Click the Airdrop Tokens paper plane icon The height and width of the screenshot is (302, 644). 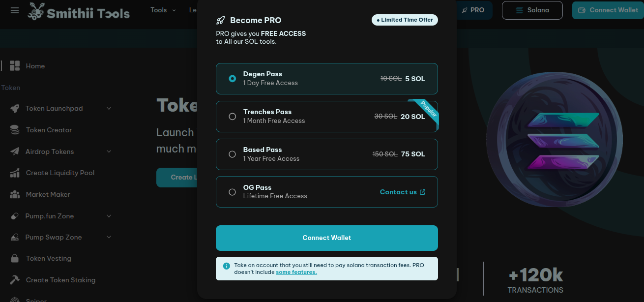(15, 151)
